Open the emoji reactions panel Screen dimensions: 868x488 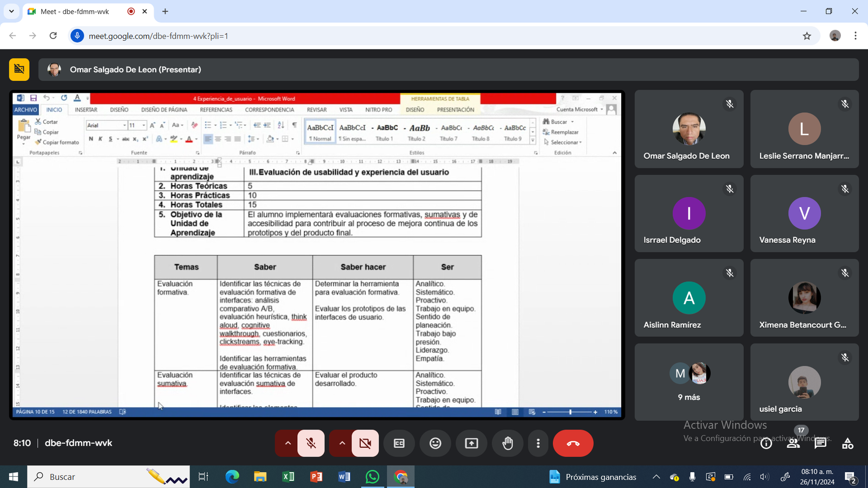435,443
